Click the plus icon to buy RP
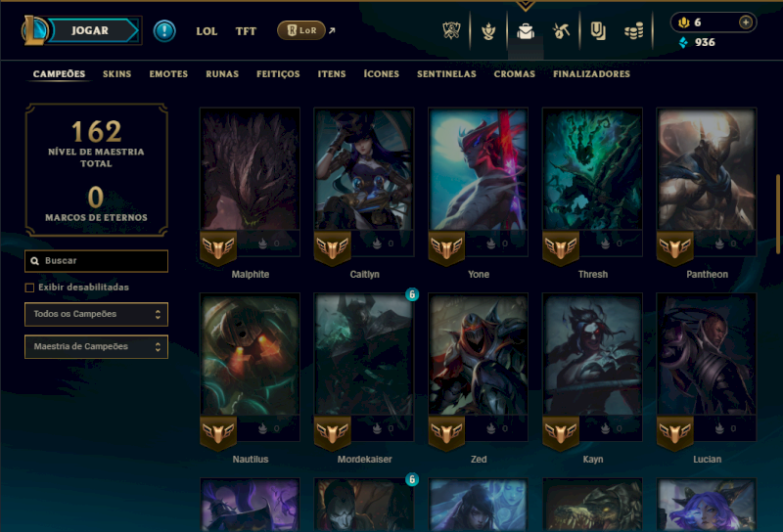Image resolution: width=783 pixels, height=532 pixels. (x=746, y=22)
